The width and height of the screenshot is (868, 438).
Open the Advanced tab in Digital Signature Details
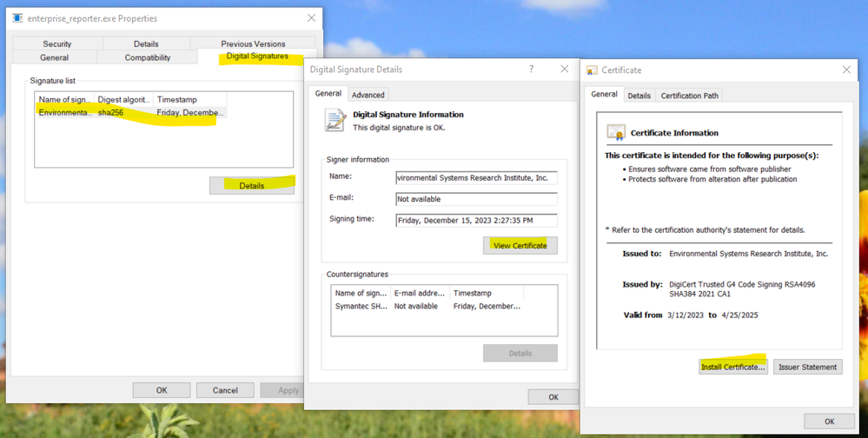click(368, 95)
